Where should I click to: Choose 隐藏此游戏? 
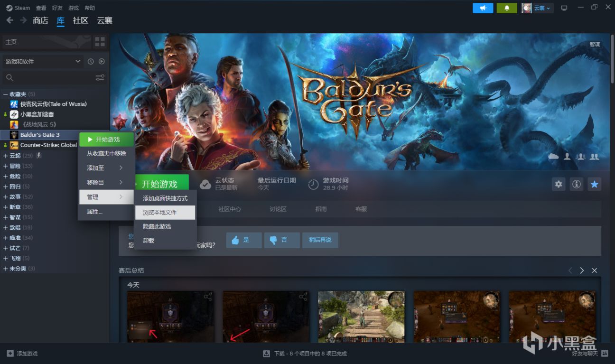pyautogui.click(x=165, y=226)
